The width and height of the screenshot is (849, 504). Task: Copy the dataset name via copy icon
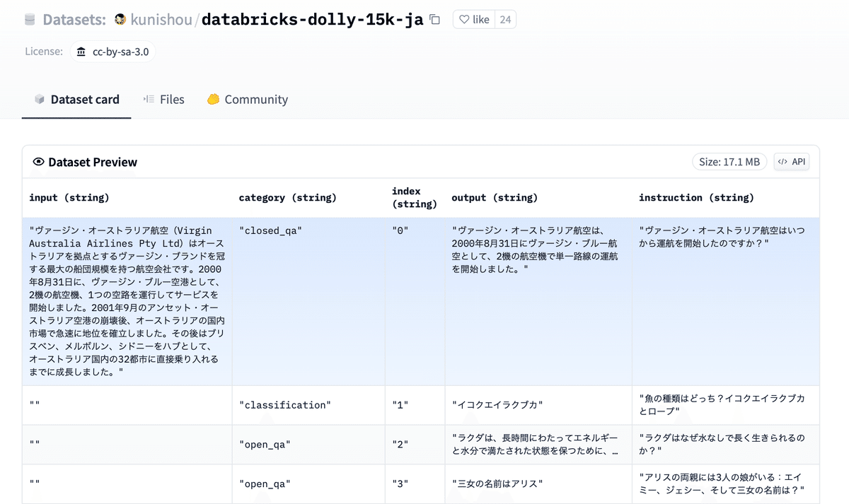coord(434,20)
